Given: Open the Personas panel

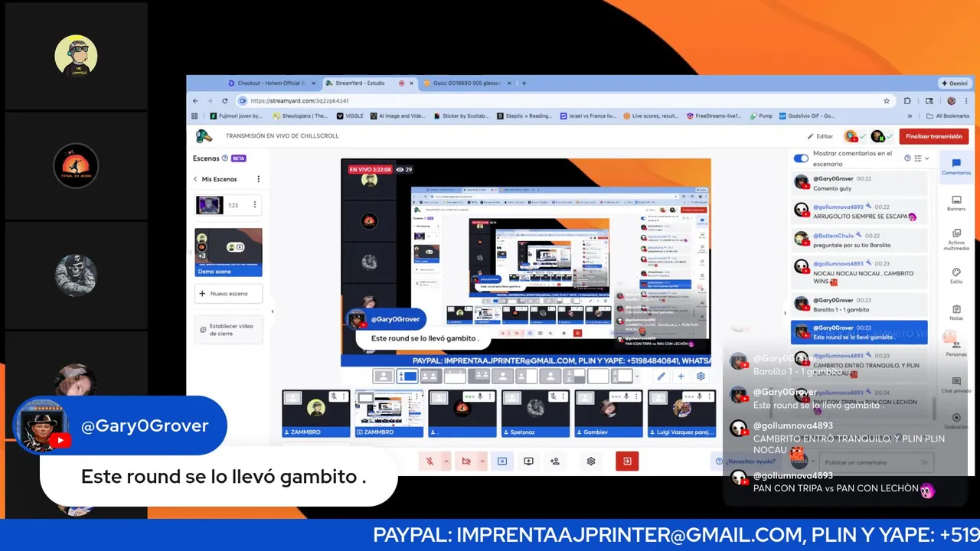Looking at the screenshot, I should click(x=956, y=348).
